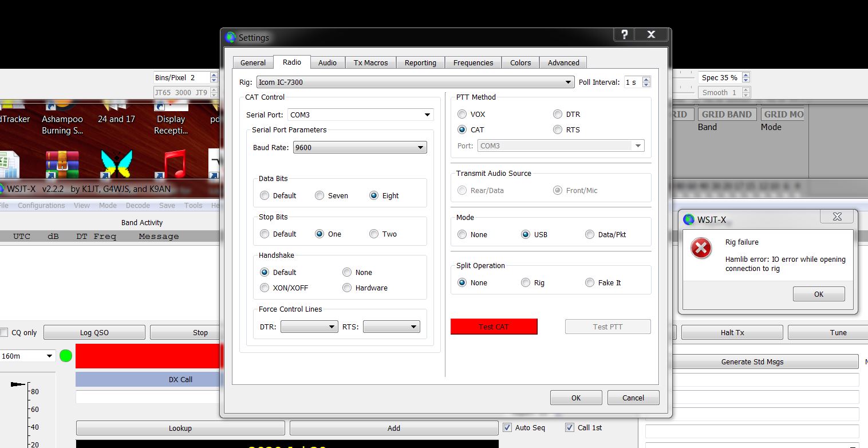Click the red frequency display bar
Screen dimensions: 868x448
coord(148,356)
